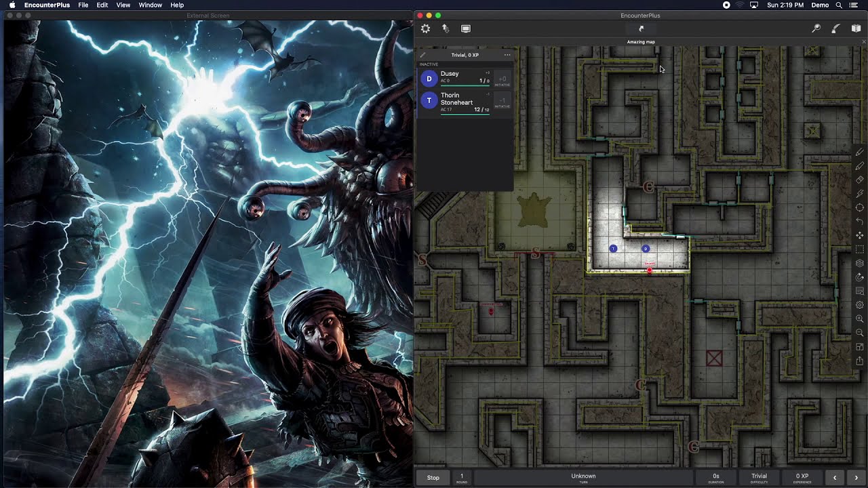Screen dimensions: 868x488
Task: Open the Apple menu
Action: point(12,5)
